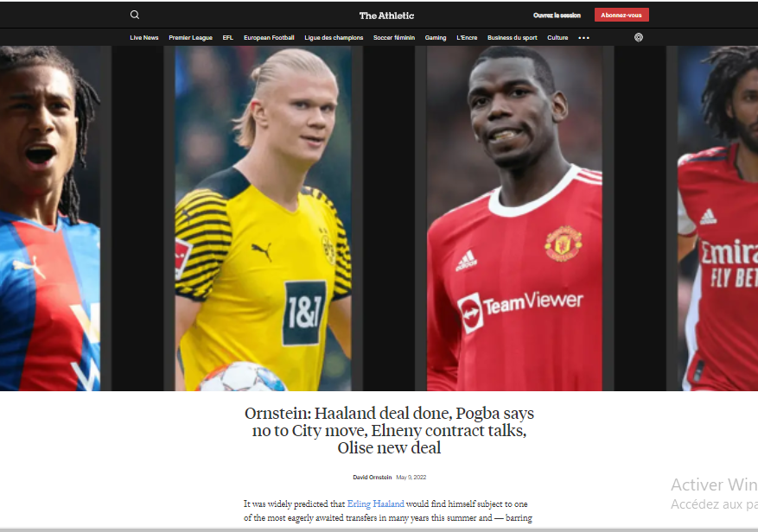The image size is (758, 532).
Task: Select the EFL nav item
Action: click(x=227, y=38)
